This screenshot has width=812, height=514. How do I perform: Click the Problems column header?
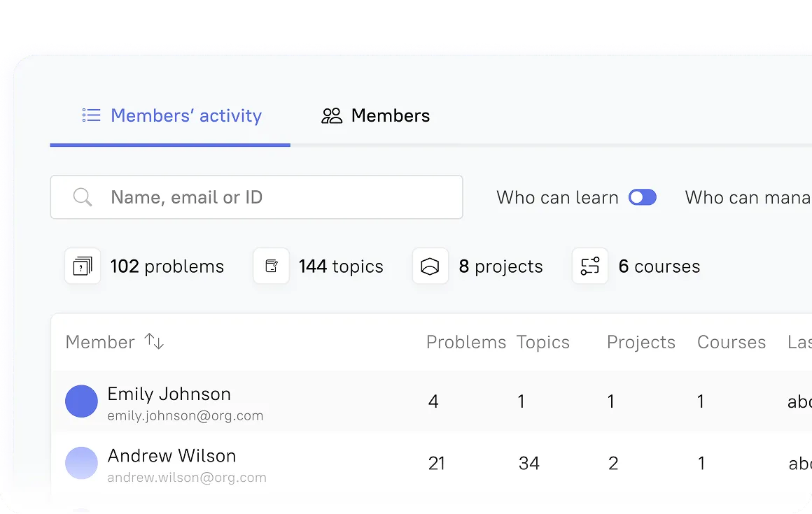[x=466, y=342]
